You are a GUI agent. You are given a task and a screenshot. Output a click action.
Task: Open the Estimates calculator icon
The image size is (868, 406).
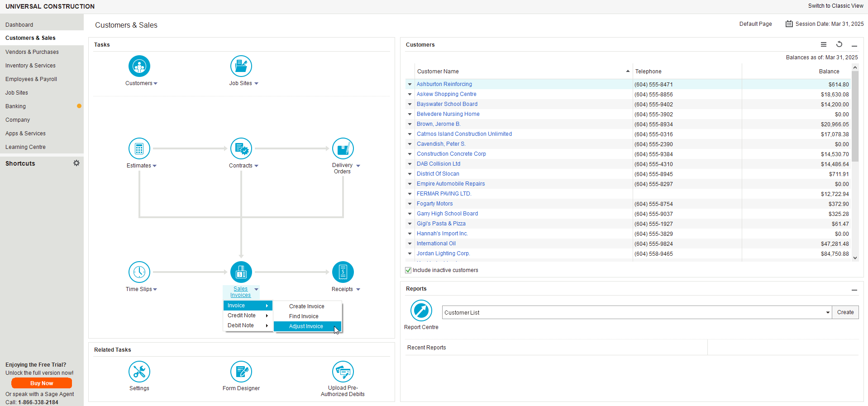coord(139,149)
